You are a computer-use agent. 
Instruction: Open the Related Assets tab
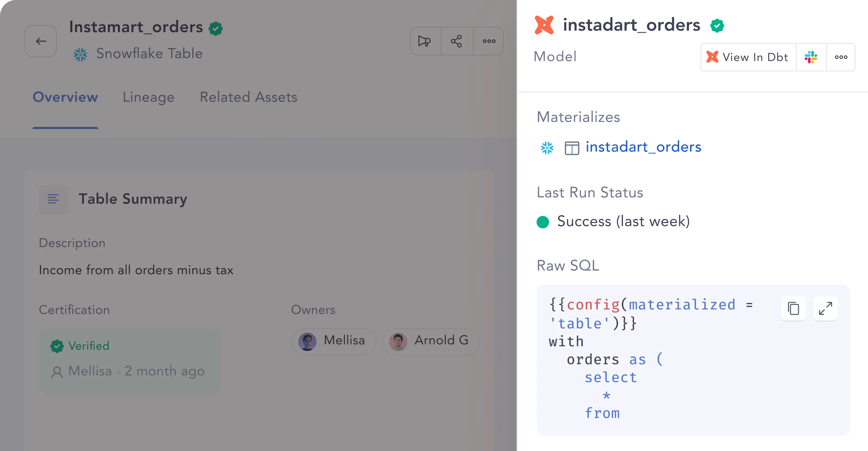pyautogui.click(x=249, y=97)
